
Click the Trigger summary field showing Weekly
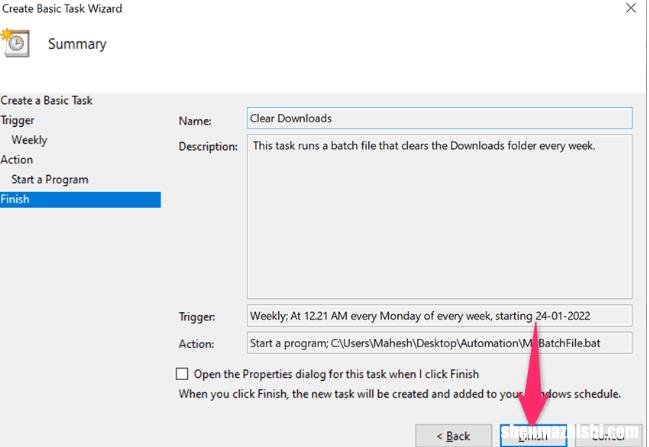439,317
